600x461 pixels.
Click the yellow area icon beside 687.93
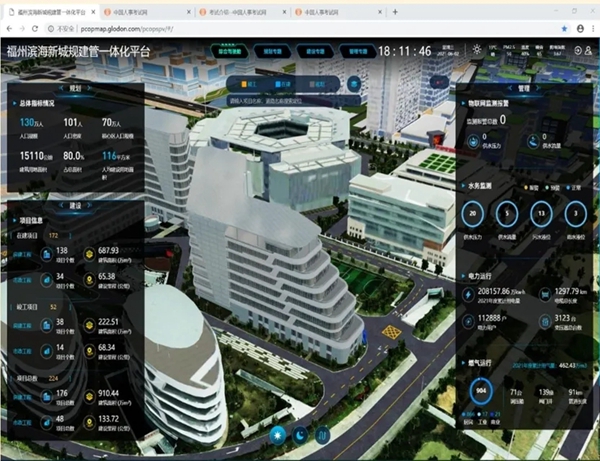(89, 254)
